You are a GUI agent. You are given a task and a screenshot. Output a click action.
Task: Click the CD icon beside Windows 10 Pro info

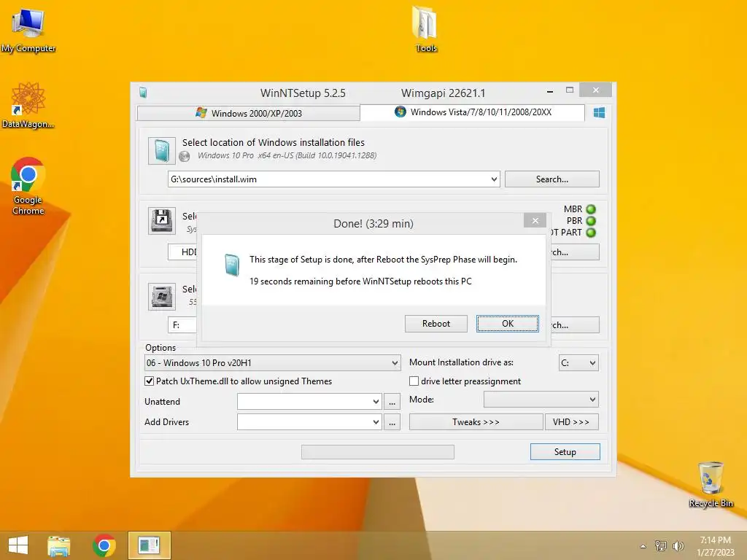185,156
